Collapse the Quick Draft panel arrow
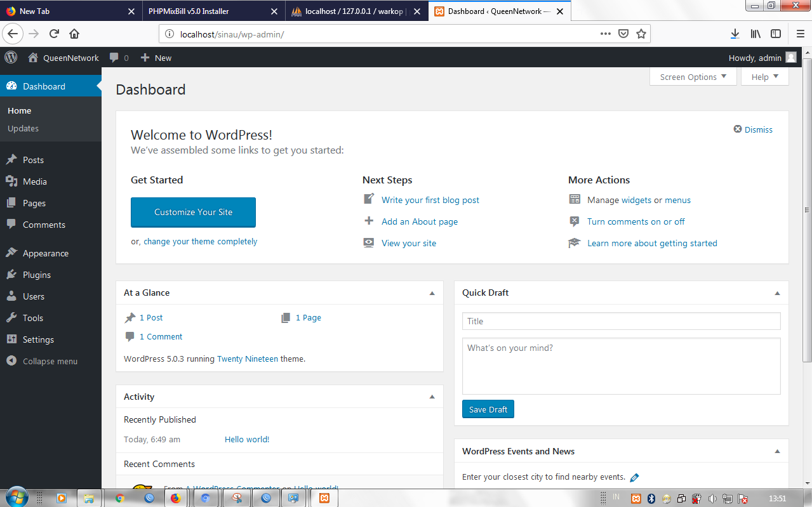 [777, 293]
